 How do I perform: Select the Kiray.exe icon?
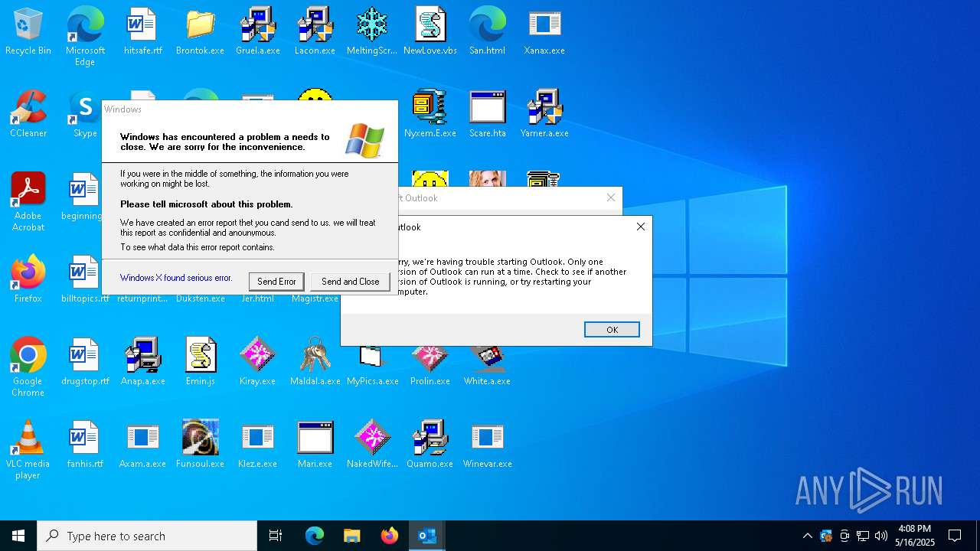(257, 362)
